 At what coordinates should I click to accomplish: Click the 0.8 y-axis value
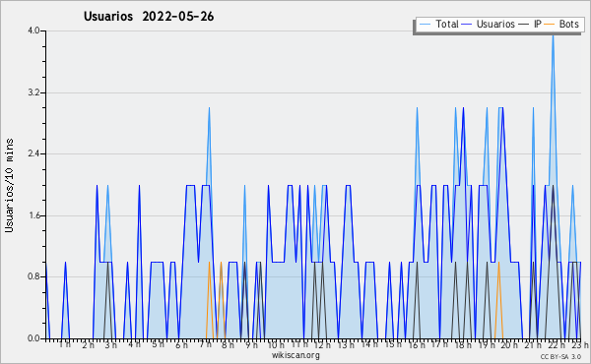(33, 277)
